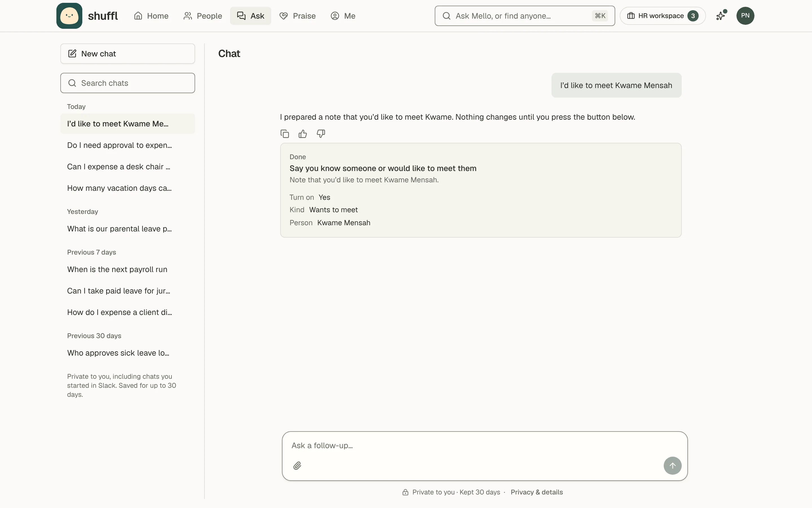Viewport: 812px width, 508px height.
Task: Click the lock icon beside "Private to you"
Action: 405,492
